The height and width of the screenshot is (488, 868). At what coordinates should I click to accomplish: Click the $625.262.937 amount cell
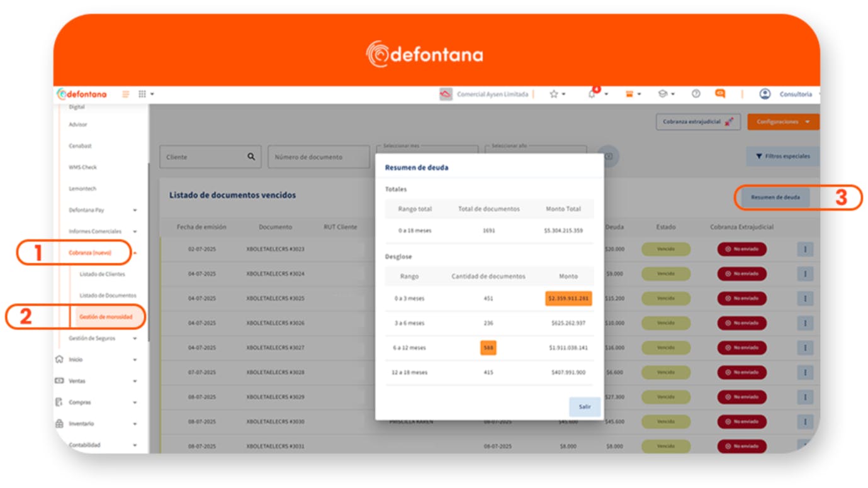click(x=568, y=323)
